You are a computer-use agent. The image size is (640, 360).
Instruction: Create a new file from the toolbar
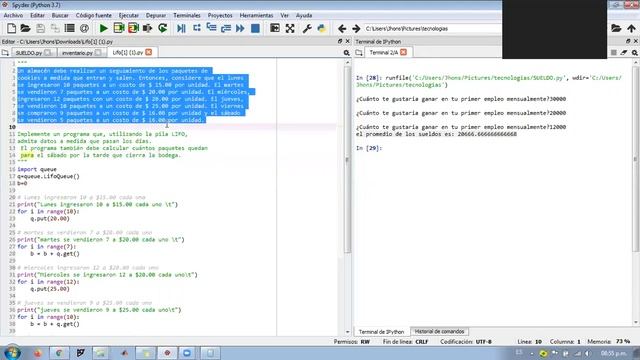[x=11, y=28]
